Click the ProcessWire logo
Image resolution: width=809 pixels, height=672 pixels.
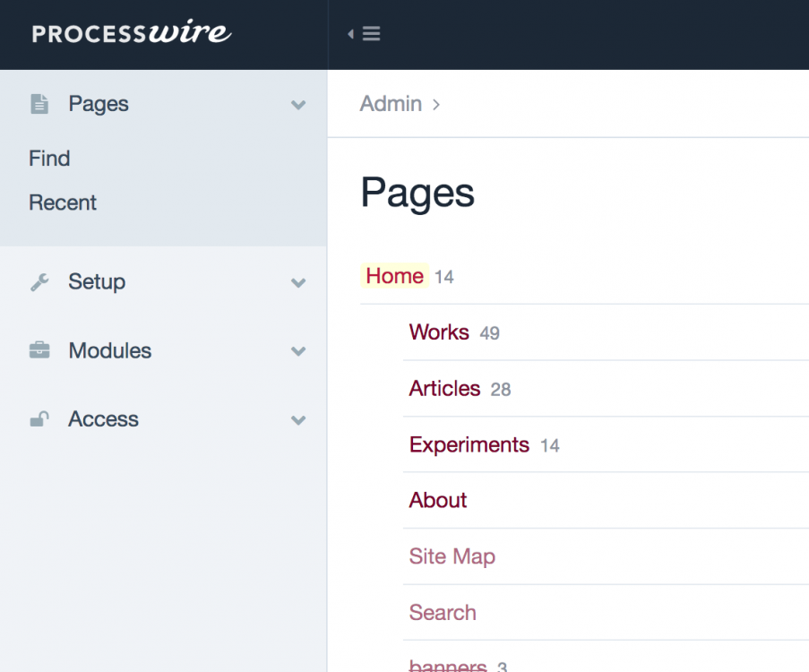click(x=132, y=34)
